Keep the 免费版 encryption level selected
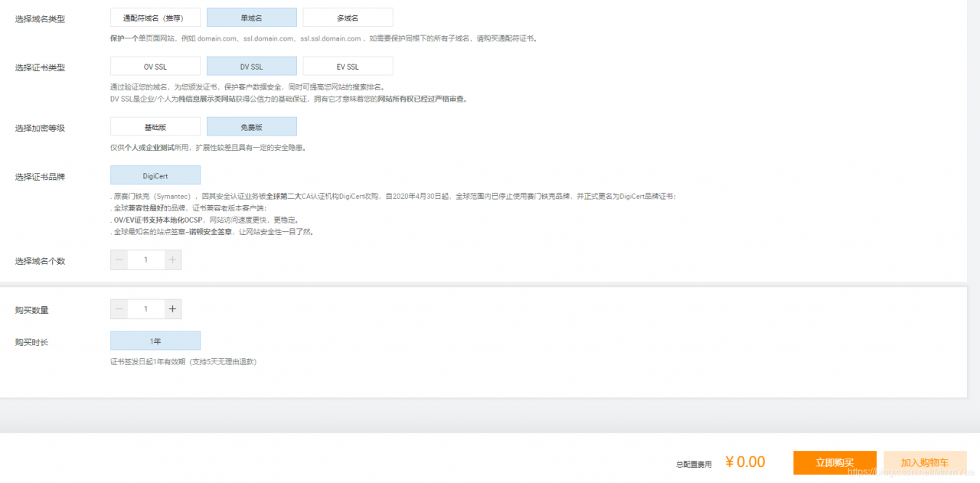 coord(251,126)
